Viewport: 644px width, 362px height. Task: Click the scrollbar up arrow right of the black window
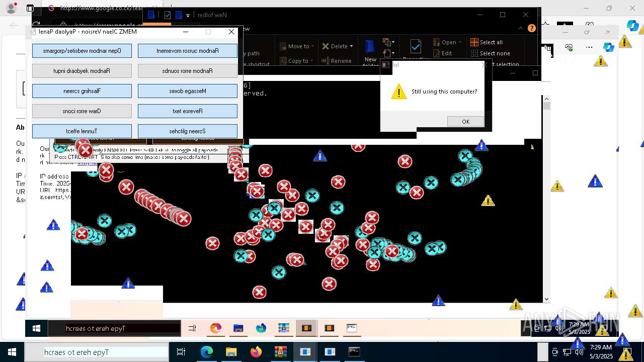[546, 99]
